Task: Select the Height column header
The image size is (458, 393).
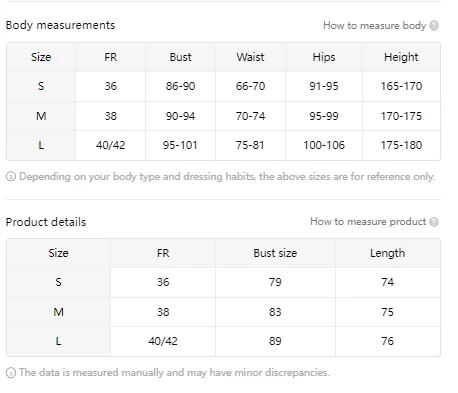Action: [x=401, y=57]
